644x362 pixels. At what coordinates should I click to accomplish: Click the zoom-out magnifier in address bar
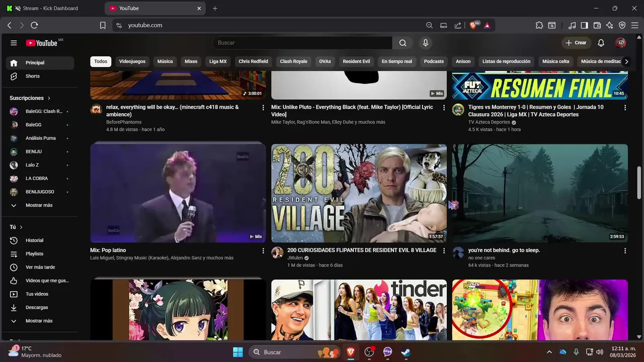(x=429, y=25)
